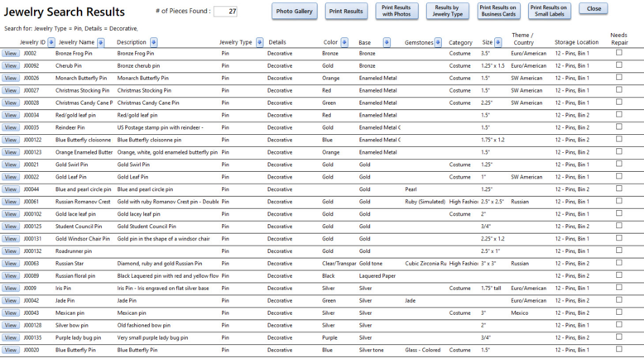This screenshot has height=358, width=644.
Task: Check Needs Repair for Mexican pin
Action: 619,312
